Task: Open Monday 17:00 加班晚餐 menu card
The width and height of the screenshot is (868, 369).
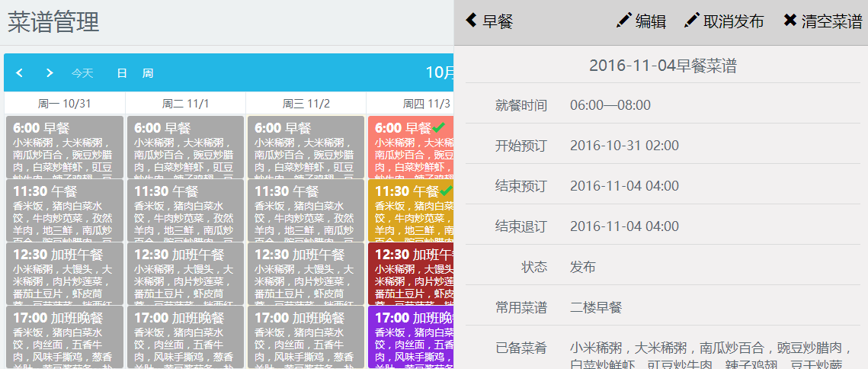Action: click(64, 336)
